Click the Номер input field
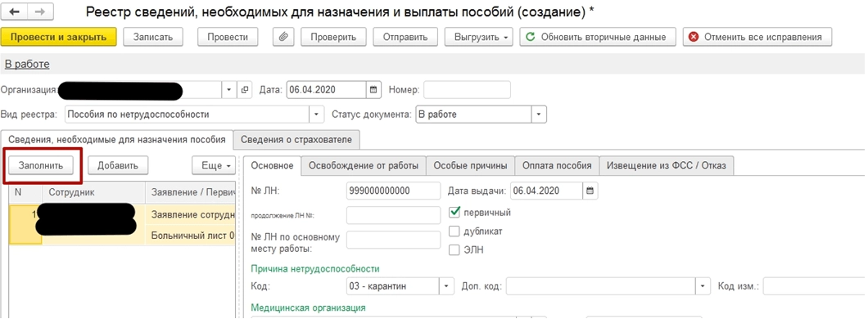The width and height of the screenshot is (868, 319). (467, 89)
